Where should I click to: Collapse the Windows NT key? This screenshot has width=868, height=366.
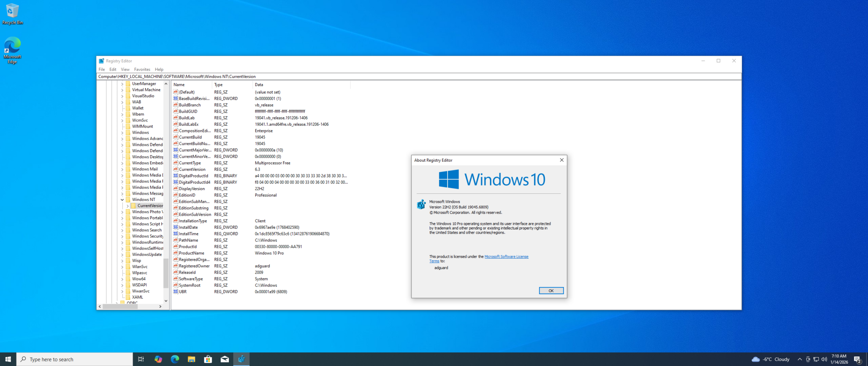pyautogui.click(x=122, y=199)
